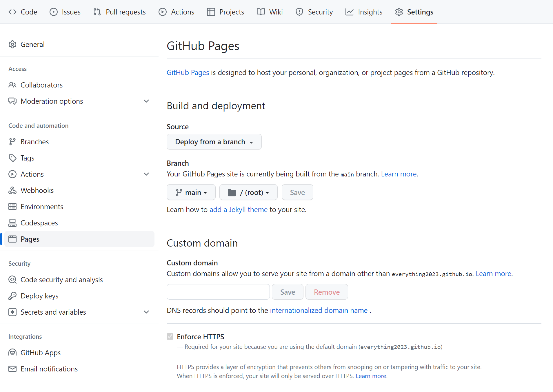This screenshot has width=553, height=392.
Task: Click the Actions play icon in top navigation
Action: point(163,12)
